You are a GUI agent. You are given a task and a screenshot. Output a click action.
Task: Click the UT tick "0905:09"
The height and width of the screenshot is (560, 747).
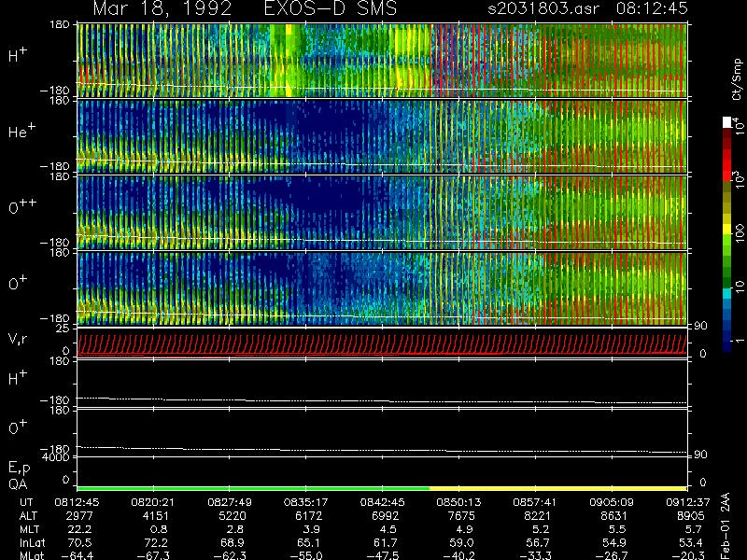[x=612, y=502]
